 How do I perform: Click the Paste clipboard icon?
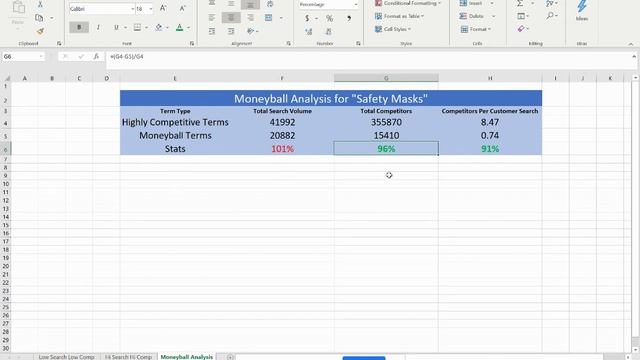tap(18, 7)
